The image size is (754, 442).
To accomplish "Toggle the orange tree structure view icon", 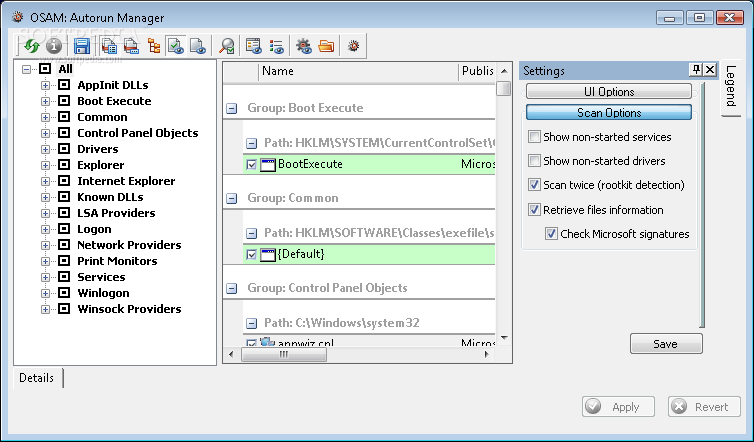I will (x=154, y=46).
